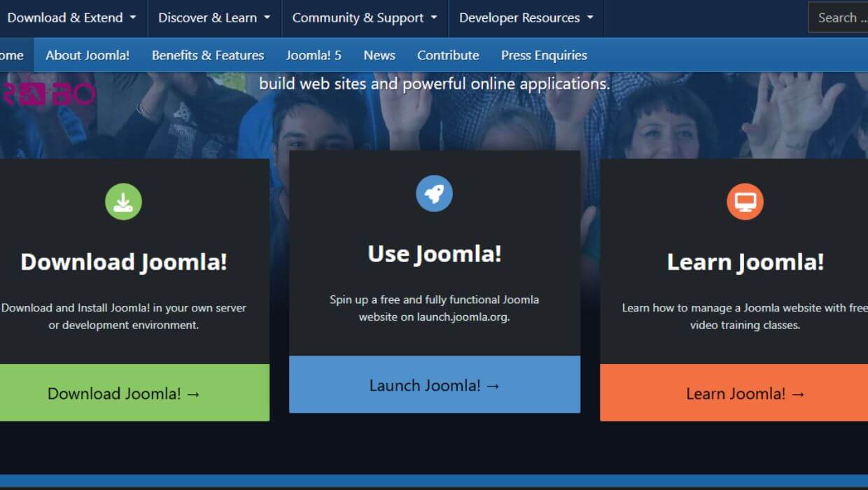Click the 'build web sites' tagline text
The image size is (868, 490).
point(434,84)
